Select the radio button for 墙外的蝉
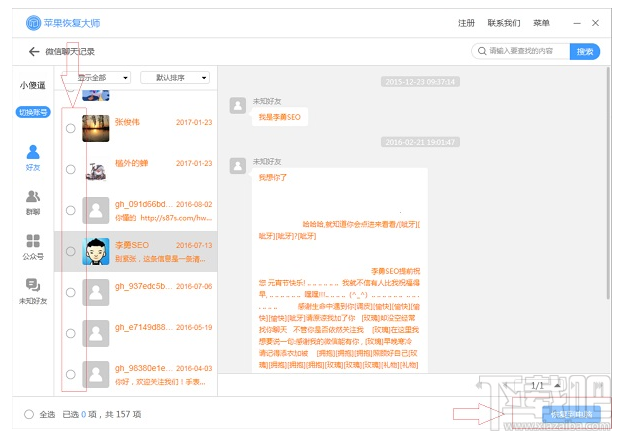Image resolution: width=619 pixels, height=436 pixels. pos(71,169)
